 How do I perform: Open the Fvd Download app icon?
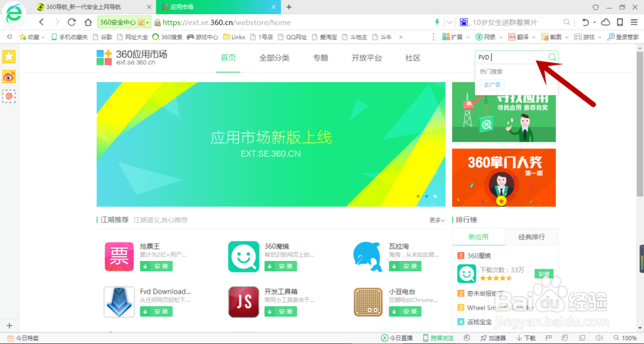click(119, 302)
